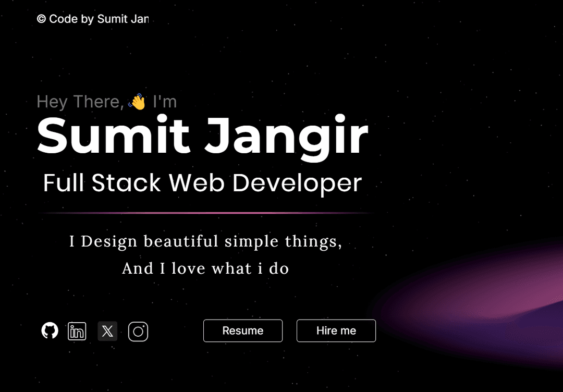The image size is (563, 392).
Task: Click "I Design beautiful simple things," text
Action: [x=205, y=241]
